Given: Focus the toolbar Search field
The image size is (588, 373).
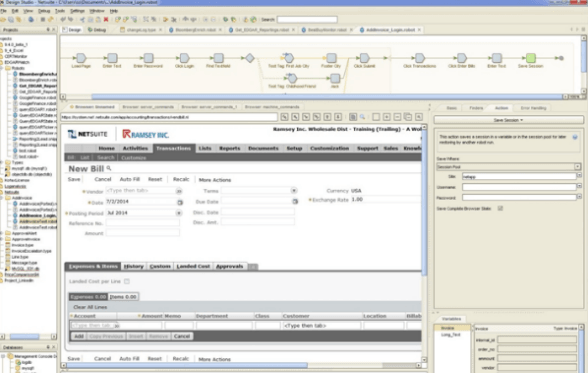Looking at the screenshot, I should [307, 19].
